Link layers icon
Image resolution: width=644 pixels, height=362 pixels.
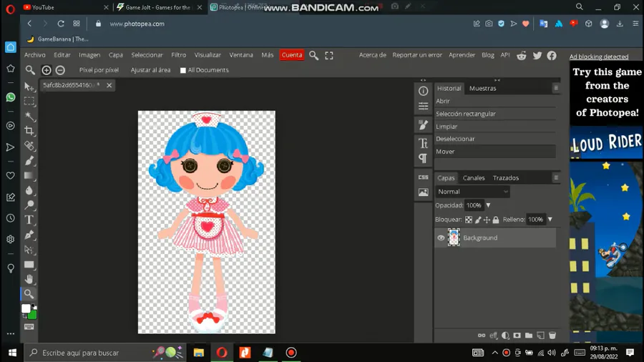pos(482,336)
